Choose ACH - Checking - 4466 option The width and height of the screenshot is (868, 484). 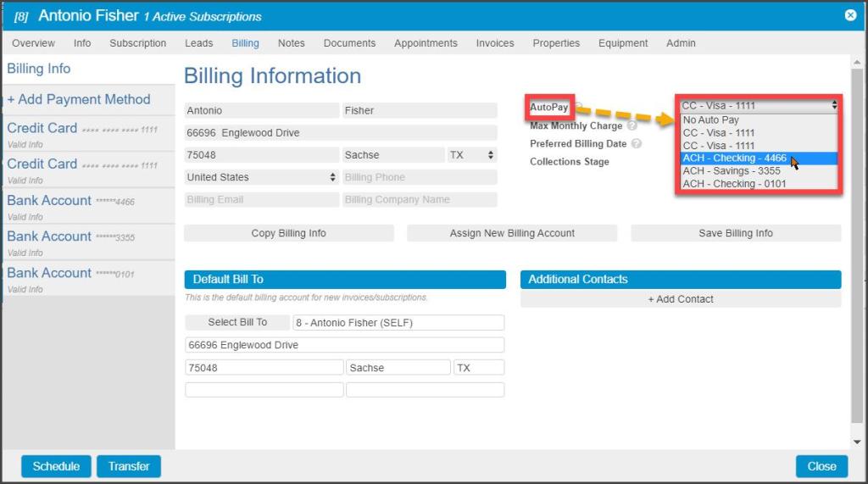point(734,159)
